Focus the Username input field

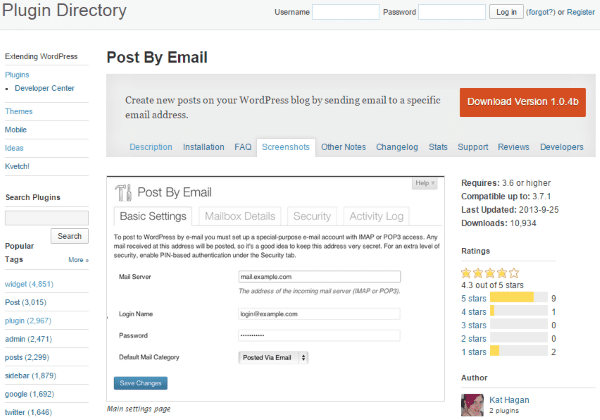(x=346, y=12)
